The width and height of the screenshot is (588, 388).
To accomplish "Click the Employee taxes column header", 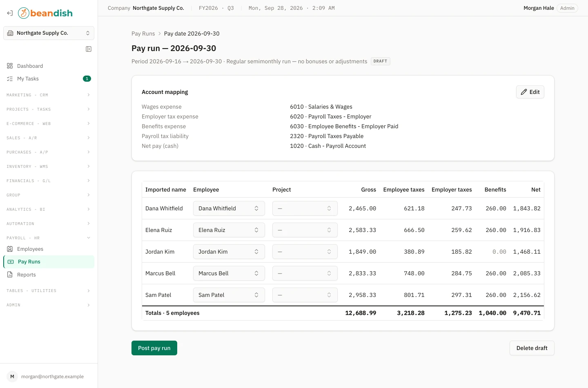I will tap(404, 190).
